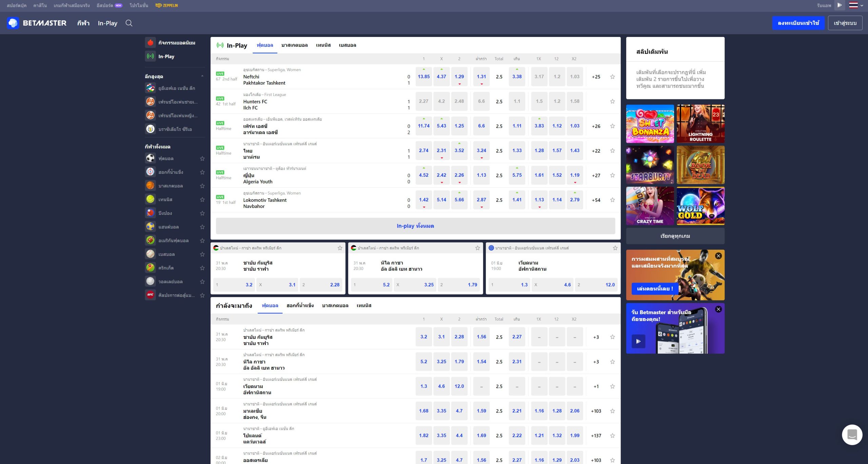Select the cricket icon in sidebar
Viewport: 868px width, 464px height.
point(150,268)
